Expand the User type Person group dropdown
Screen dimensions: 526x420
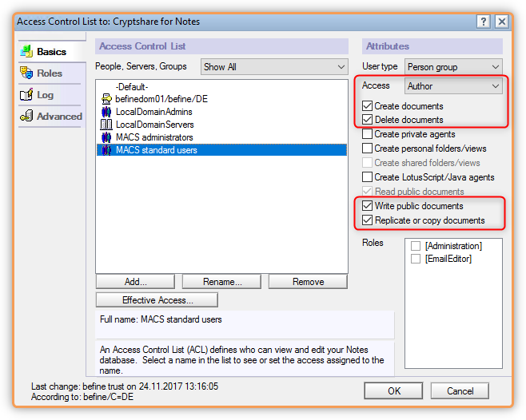click(453, 67)
